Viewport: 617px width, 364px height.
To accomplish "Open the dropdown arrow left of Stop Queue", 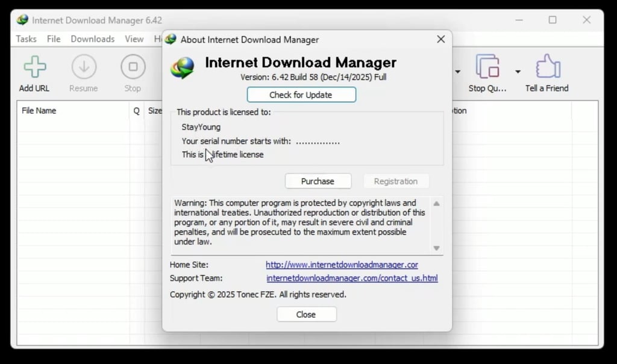I will pyautogui.click(x=458, y=72).
